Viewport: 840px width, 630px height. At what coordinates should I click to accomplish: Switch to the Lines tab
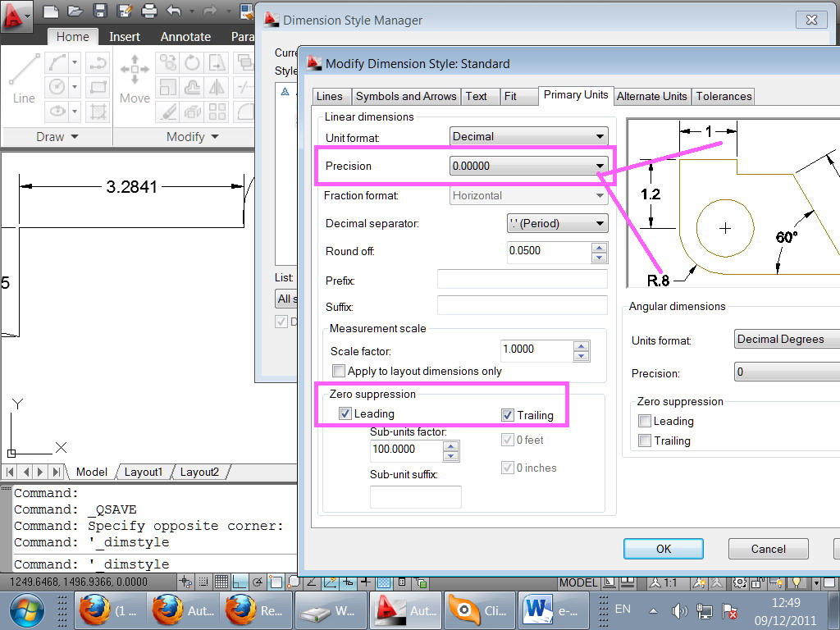click(x=330, y=97)
